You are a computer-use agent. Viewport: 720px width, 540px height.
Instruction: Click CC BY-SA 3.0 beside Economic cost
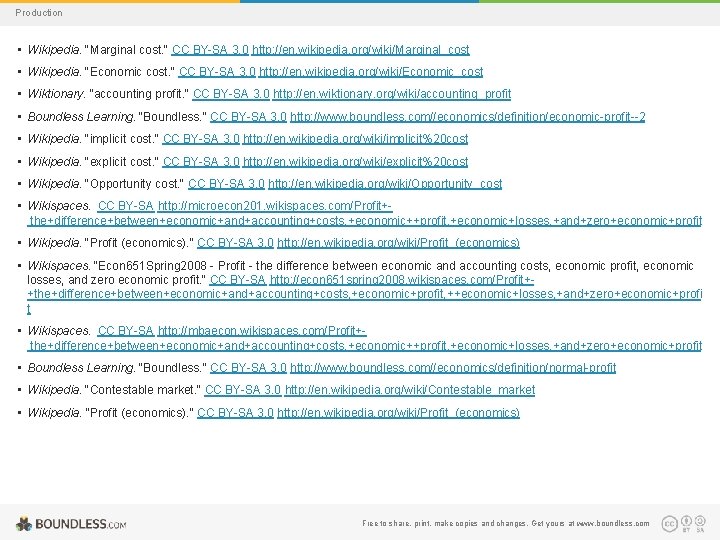tap(217, 72)
